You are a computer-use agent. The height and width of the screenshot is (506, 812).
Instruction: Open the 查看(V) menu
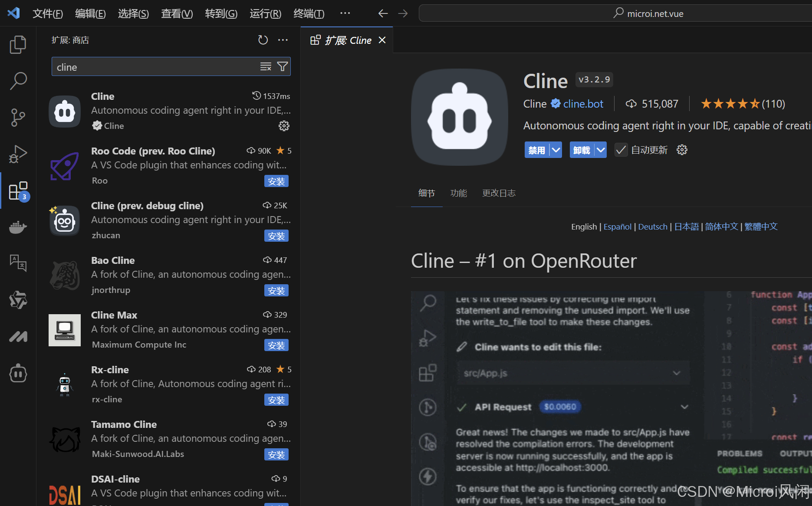[x=177, y=13]
